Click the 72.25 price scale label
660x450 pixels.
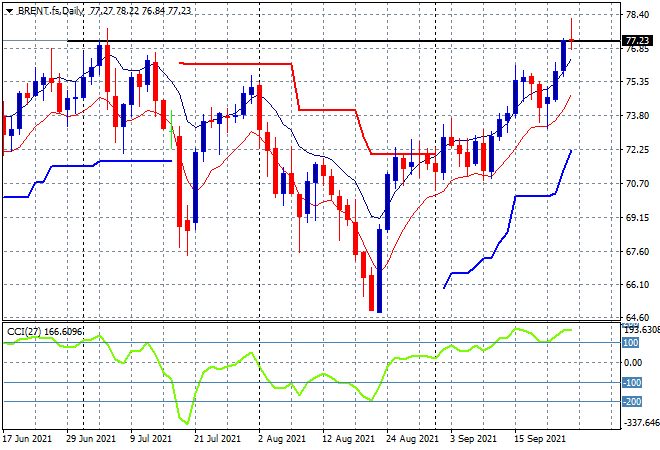tap(637, 149)
